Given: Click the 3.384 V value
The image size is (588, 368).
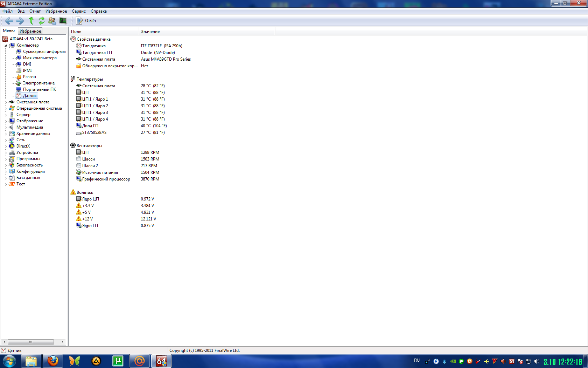Looking at the screenshot, I should pos(147,206).
